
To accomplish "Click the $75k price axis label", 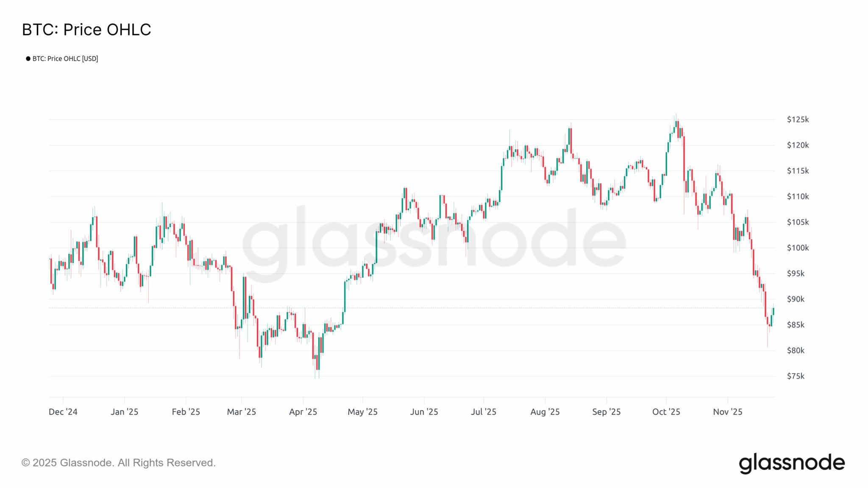I will (796, 376).
